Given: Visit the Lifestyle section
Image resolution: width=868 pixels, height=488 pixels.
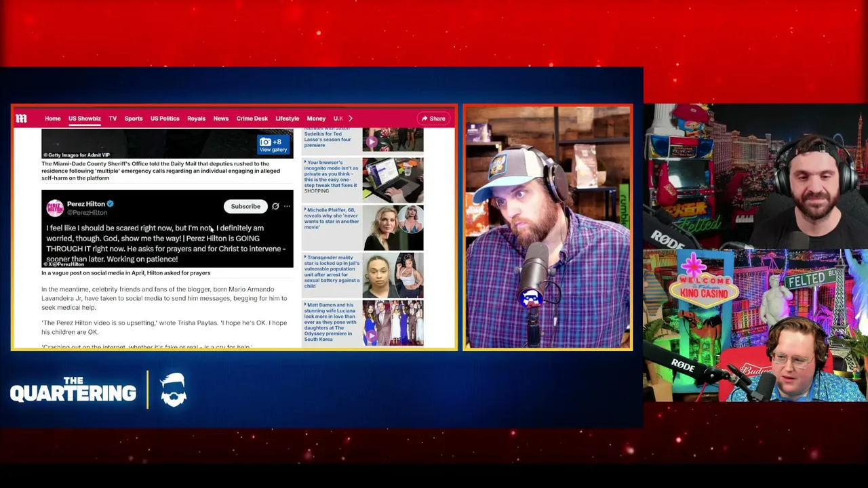Looking at the screenshot, I should point(288,119).
